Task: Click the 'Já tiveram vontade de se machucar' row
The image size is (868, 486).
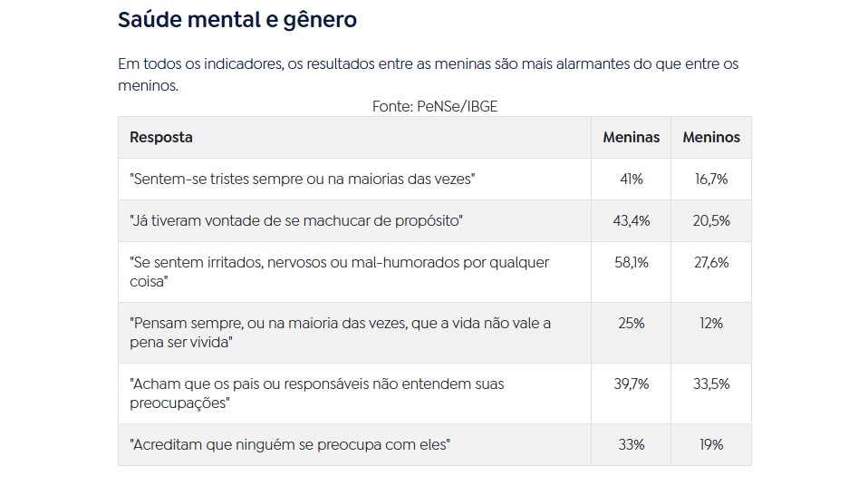Action: 297,221
